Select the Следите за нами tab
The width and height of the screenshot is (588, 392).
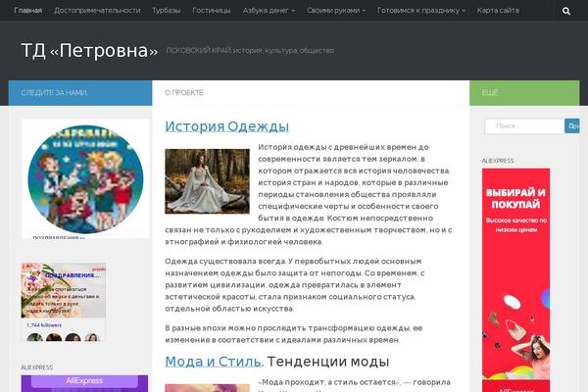tap(80, 93)
